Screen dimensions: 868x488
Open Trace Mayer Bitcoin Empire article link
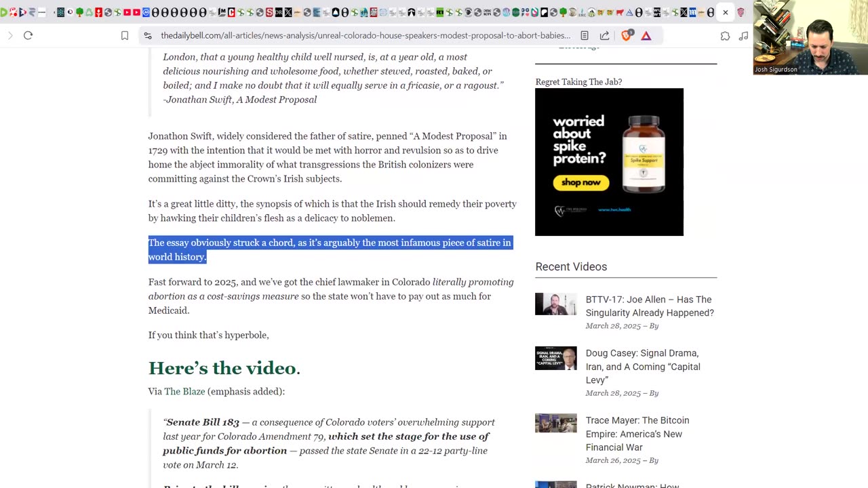637,434
